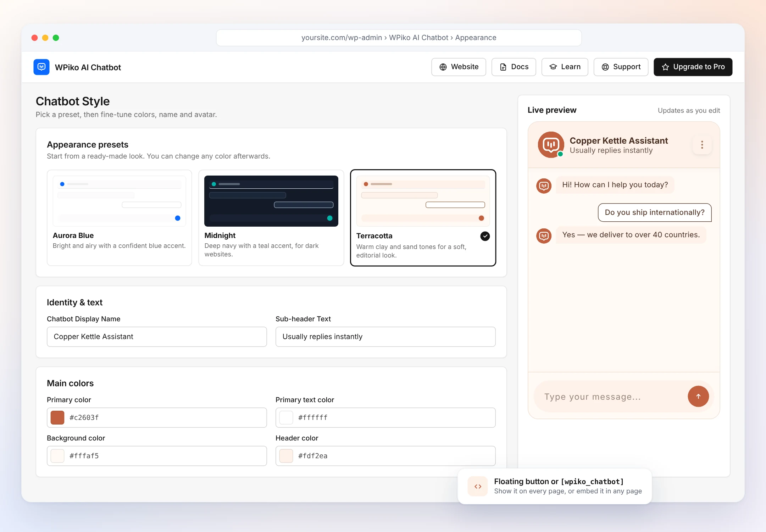Open the Docs button

pos(514,67)
